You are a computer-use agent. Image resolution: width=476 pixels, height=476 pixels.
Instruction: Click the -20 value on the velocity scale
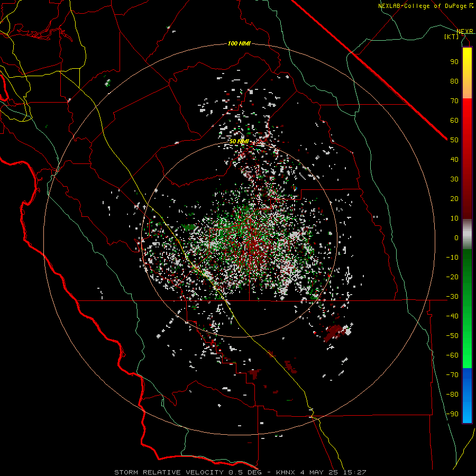[452, 277]
